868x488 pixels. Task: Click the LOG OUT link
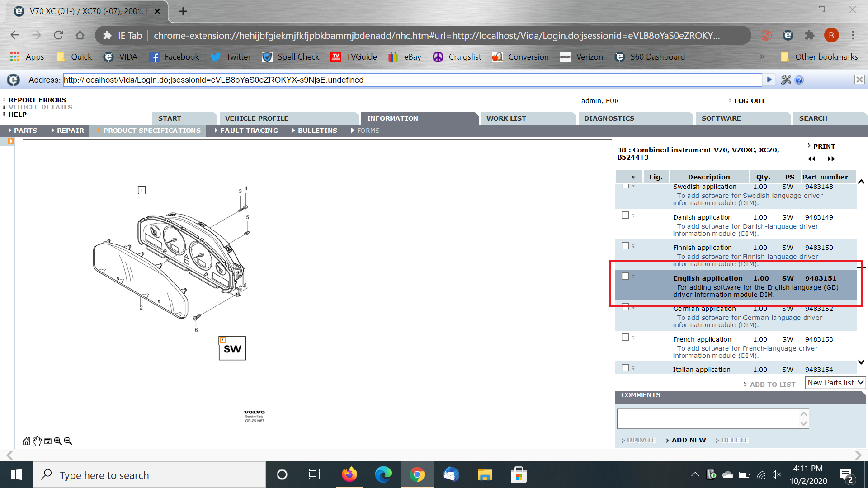(749, 101)
